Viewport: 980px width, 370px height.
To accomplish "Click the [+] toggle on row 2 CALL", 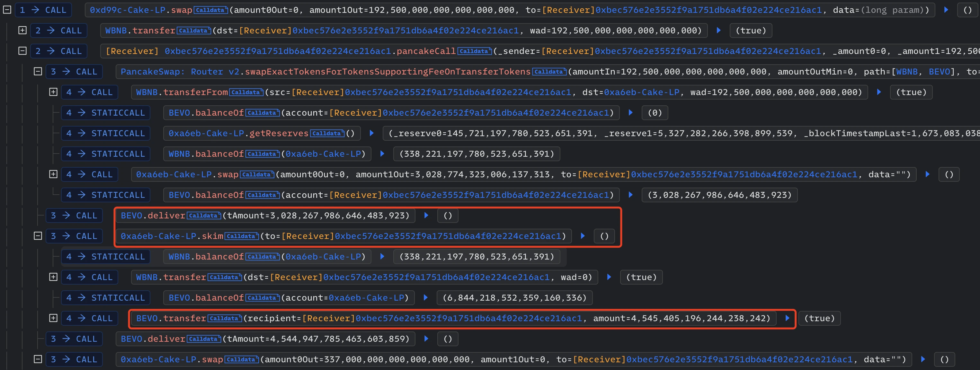I will click(22, 29).
